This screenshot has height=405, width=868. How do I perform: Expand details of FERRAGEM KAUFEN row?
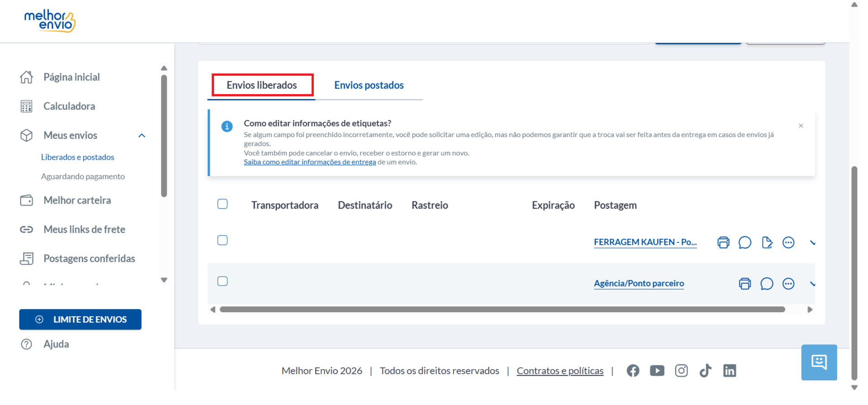pyautogui.click(x=812, y=243)
